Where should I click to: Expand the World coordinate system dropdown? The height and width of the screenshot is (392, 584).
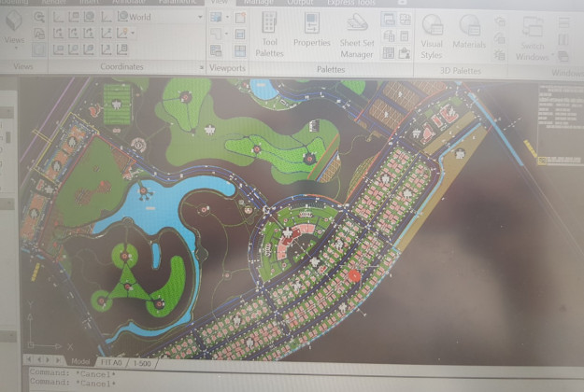click(200, 17)
